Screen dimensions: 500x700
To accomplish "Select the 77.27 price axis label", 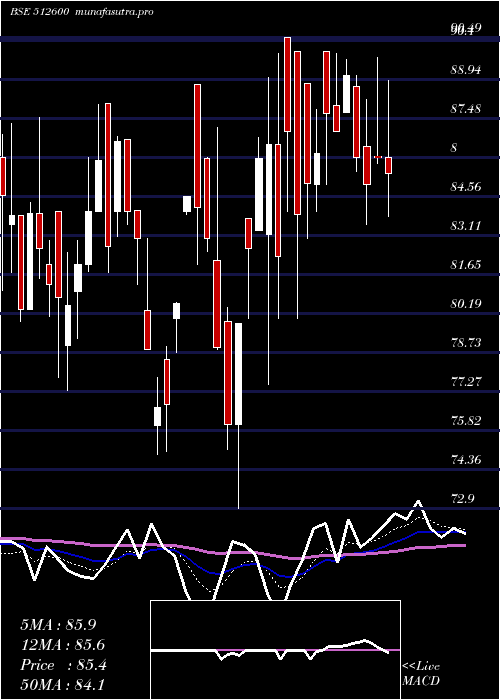I will pos(466,382).
